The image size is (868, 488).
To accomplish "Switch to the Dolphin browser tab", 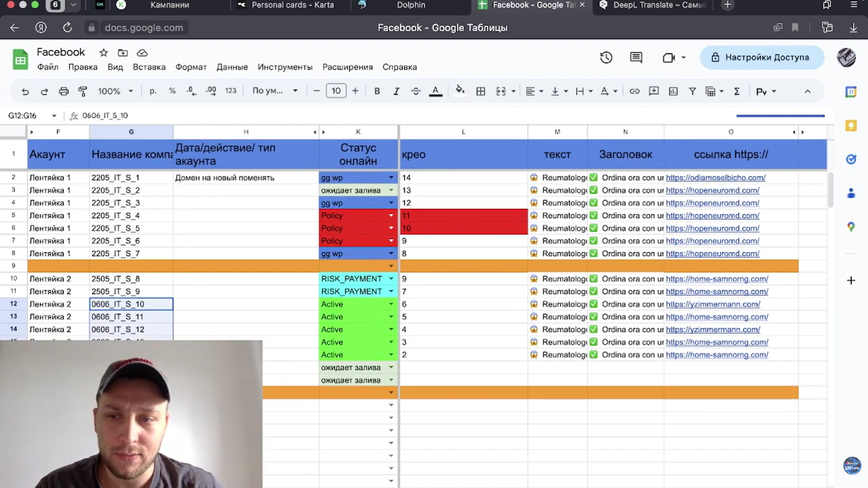I will pyautogui.click(x=411, y=5).
